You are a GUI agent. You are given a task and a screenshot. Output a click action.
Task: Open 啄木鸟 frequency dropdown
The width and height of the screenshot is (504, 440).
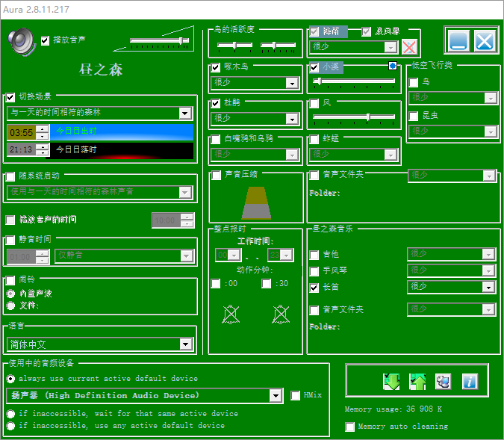[x=255, y=84]
